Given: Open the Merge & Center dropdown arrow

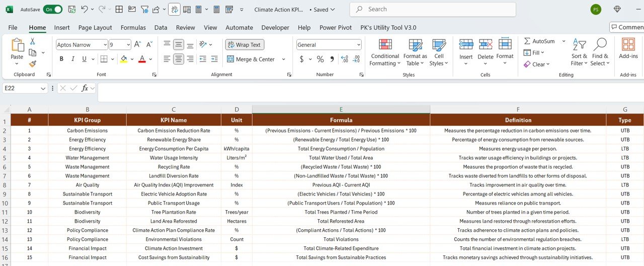Looking at the screenshot, I should point(283,59).
